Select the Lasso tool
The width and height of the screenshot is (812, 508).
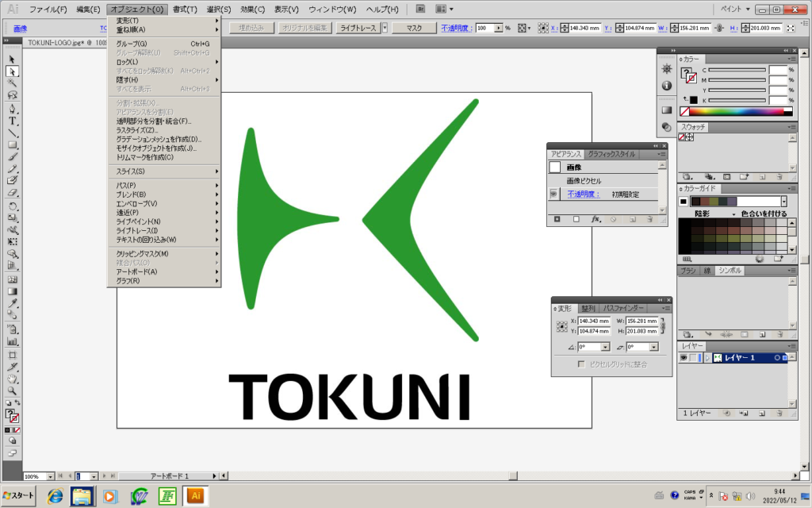[x=12, y=95]
